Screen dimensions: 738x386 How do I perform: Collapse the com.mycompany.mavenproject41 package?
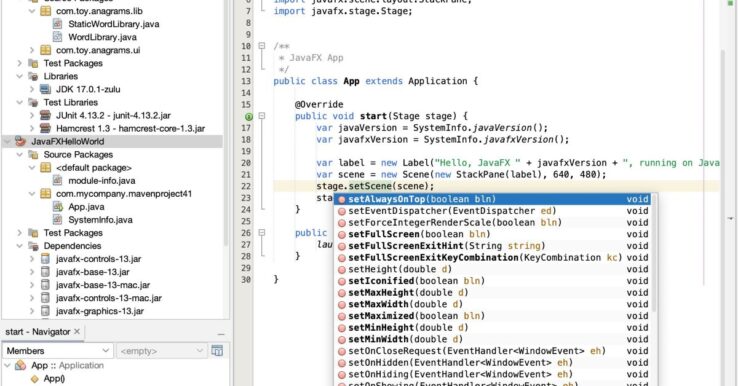[32, 194]
